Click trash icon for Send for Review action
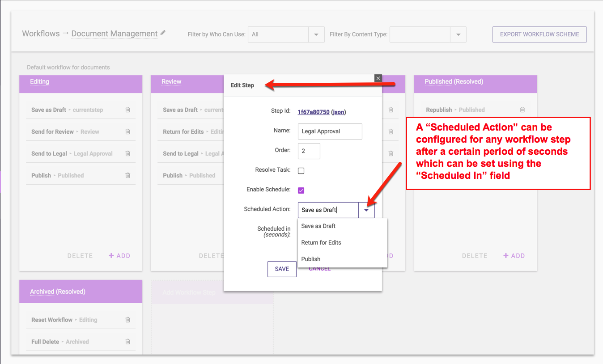603x364 pixels. click(x=127, y=131)
